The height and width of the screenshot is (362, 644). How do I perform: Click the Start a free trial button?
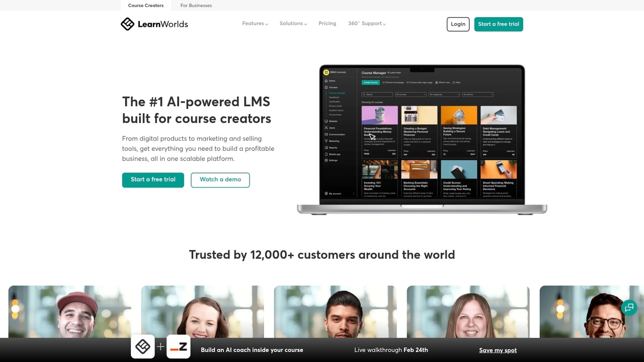pos(498,24)
